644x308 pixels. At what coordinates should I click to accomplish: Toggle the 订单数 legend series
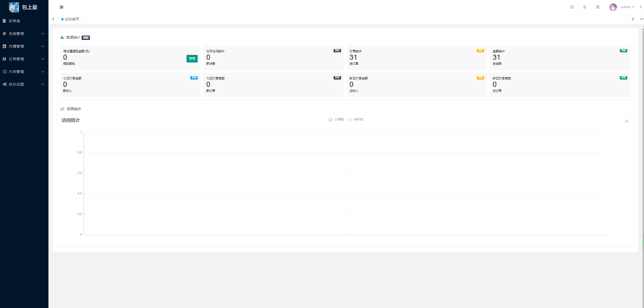point(335,119)
